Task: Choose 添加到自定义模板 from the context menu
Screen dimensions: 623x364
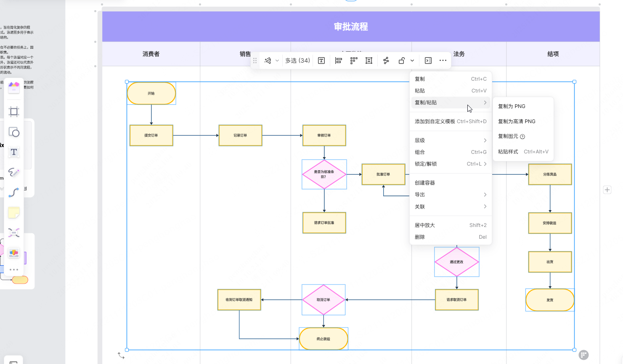Action: pyautogui.click(x=451, y=121)
